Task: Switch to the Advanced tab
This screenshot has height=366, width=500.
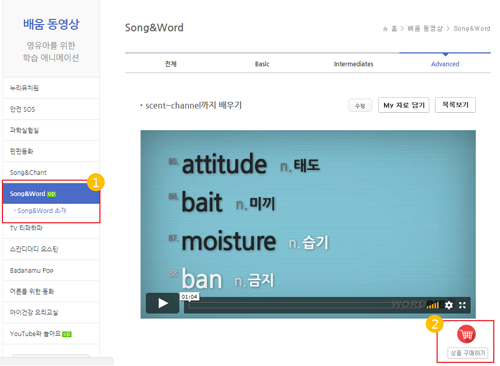Action: (445, 64)
